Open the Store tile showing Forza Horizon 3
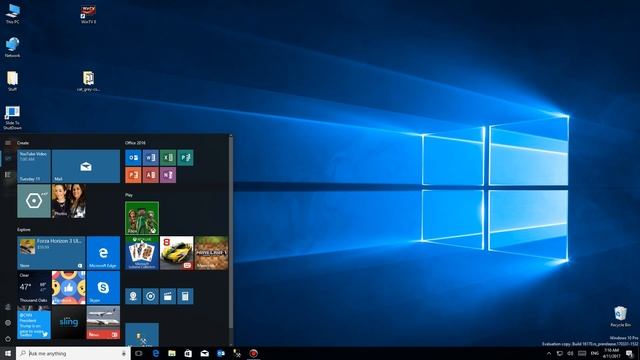 [51, 253]
